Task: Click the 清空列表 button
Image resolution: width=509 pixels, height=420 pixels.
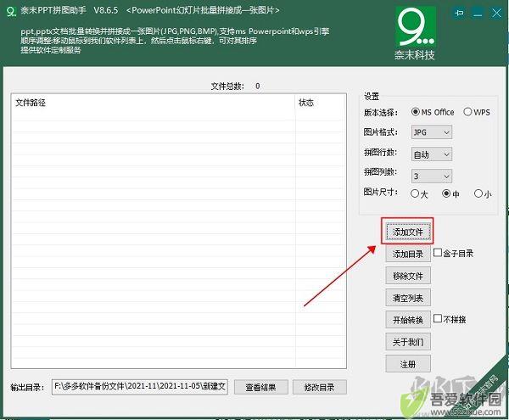Action: pos(408,298)
